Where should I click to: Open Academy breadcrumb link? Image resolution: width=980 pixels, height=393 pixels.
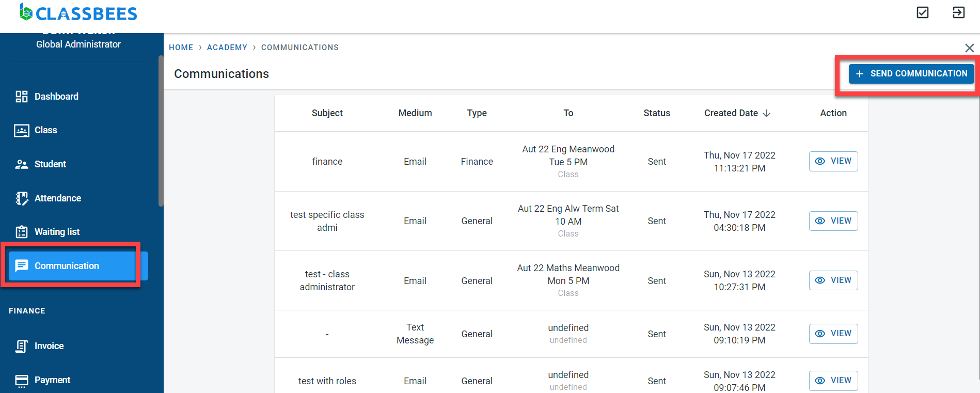[x=227, y=48]
